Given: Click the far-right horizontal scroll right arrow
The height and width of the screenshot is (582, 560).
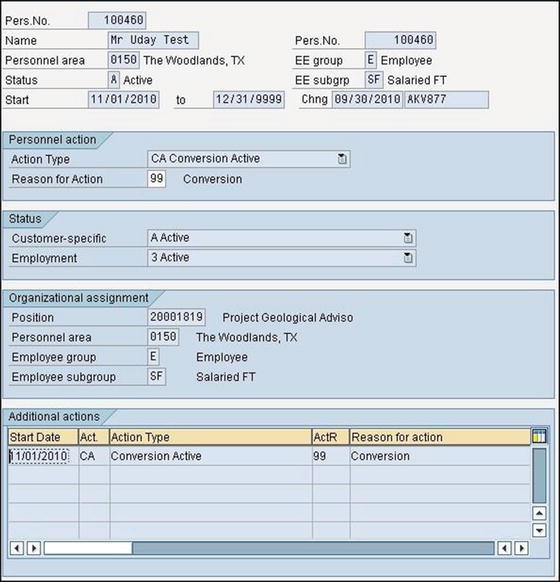Looking at the screenshot, I should click(521, 548).
